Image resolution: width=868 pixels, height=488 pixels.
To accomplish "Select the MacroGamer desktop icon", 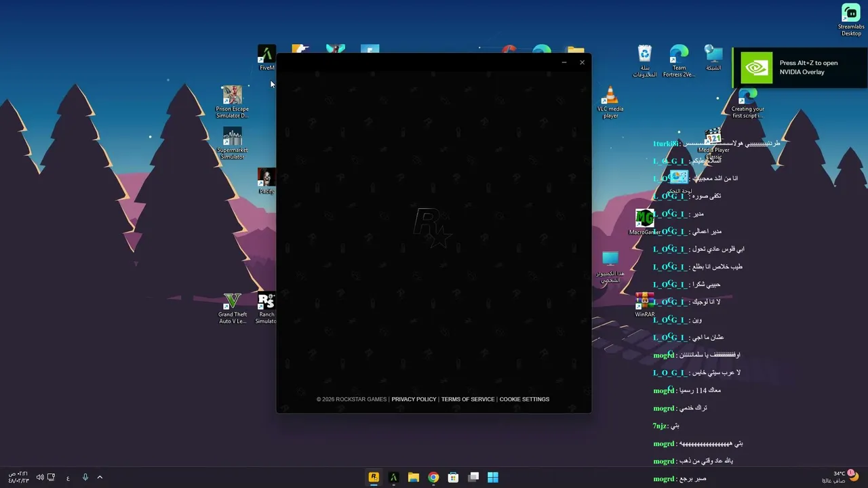I will [x=644, y=222].
